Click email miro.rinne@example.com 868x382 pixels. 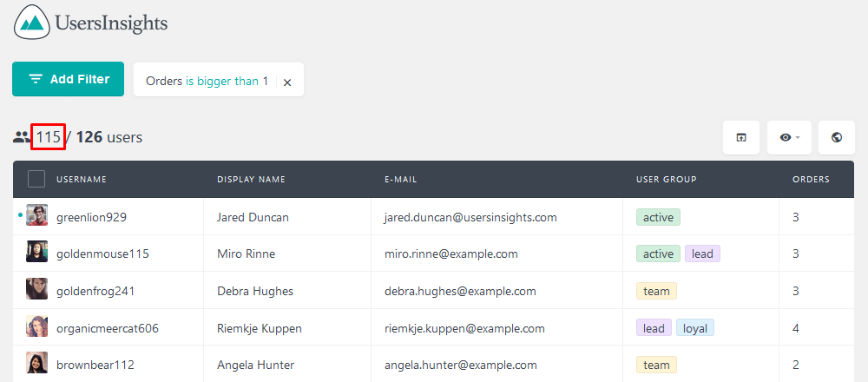(x=451, y=254)
